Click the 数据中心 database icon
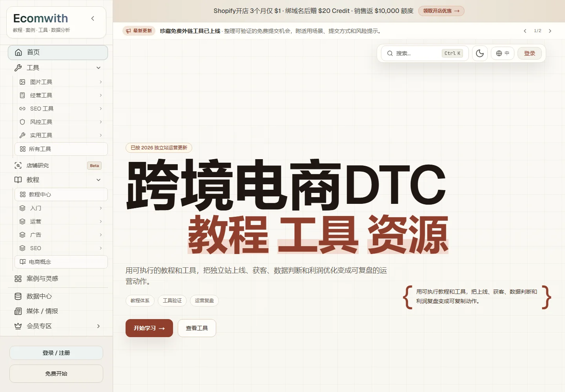The image size is (565, 392). click(x=18, y=296)
